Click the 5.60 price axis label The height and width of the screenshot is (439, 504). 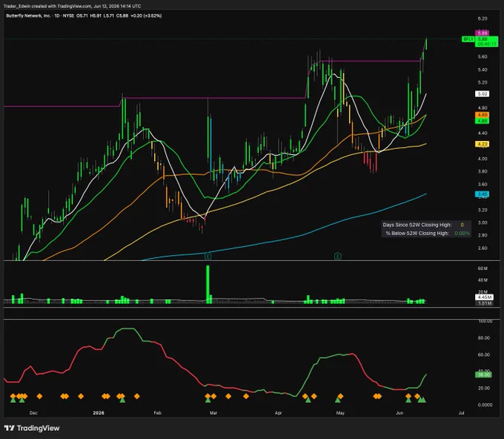[483, 56]
